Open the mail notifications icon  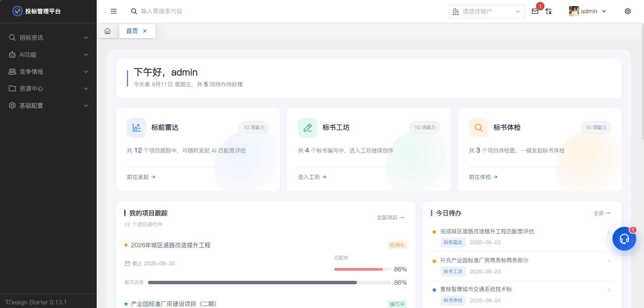(535, 11)
